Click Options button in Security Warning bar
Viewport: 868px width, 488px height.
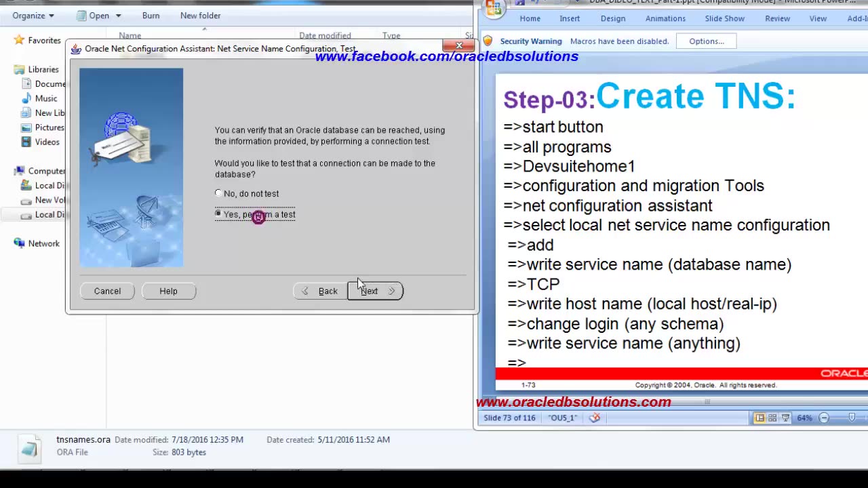707,41
